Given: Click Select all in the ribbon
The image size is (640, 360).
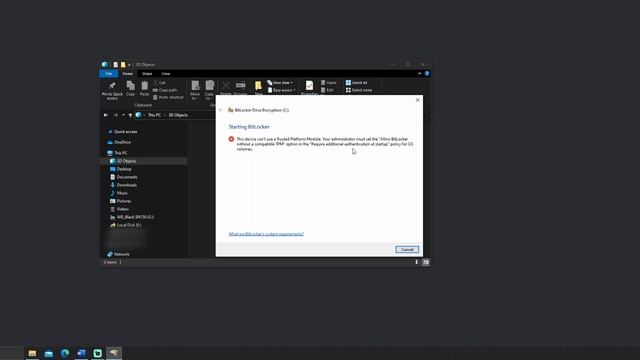Looking at the screenshot, I should tap(356, 82).
